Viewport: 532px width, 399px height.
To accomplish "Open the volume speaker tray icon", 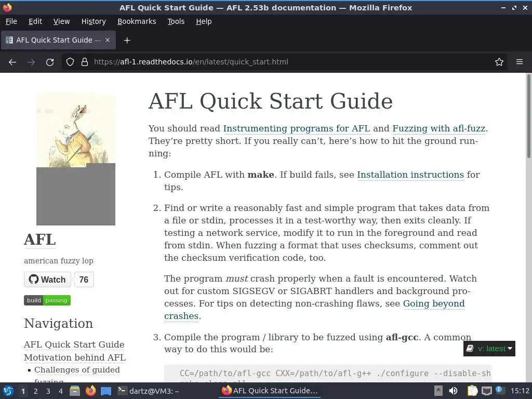I will (453, 391).
